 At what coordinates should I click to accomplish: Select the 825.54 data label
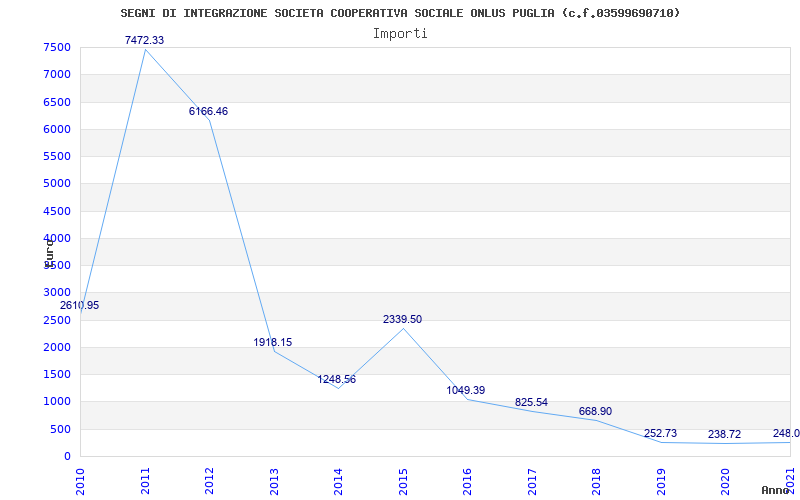point(531,403)
